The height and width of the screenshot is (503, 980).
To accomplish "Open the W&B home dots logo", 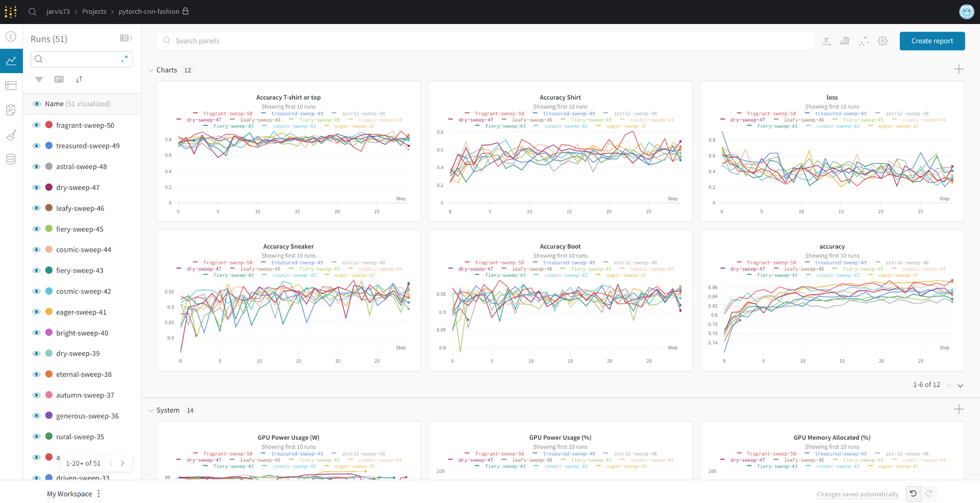I will pos(11,11).
